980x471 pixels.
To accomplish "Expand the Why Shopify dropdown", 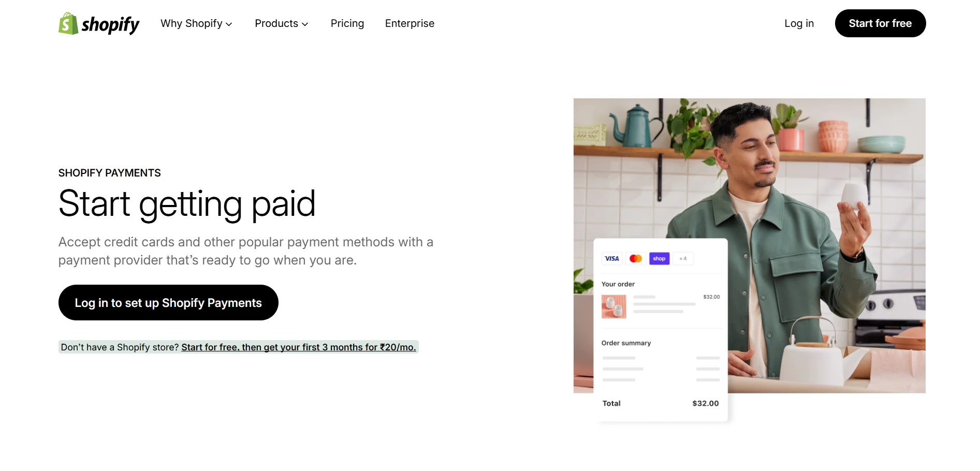I will coord(197,23).
